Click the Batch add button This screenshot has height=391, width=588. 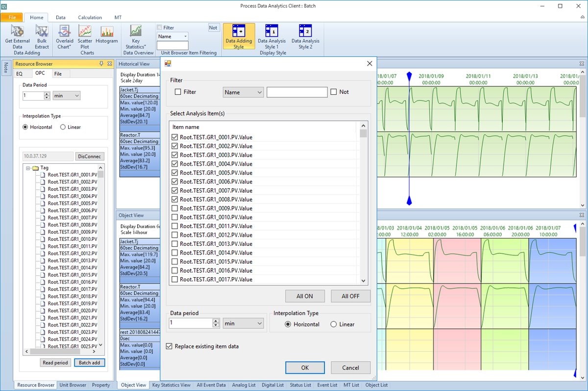pyautogui.click(x=89, y=363)
